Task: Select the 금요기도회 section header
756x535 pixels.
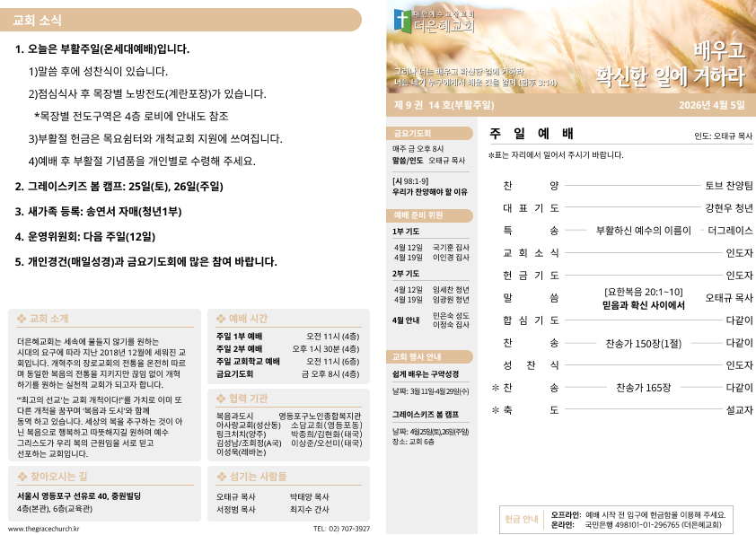Action: tap(429, 132)
